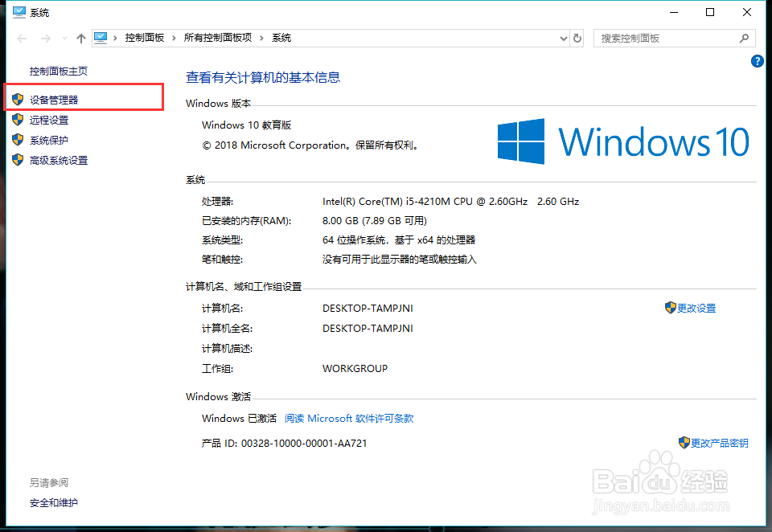Click the system icon in title bar
This screenshot has height=532, width=772.
click(19, 12)
